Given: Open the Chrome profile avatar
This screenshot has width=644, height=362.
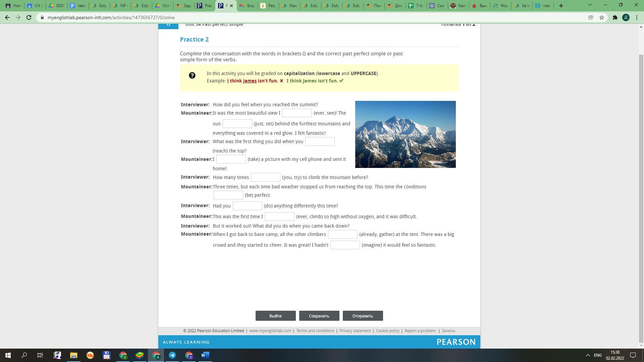Looking at the screenshot, I should point(626,17).
